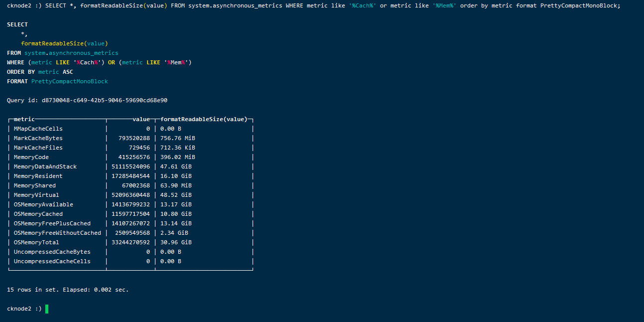Click the MemoryShared metric name
The image size is (644, 322).
click(x=35, y=185)
